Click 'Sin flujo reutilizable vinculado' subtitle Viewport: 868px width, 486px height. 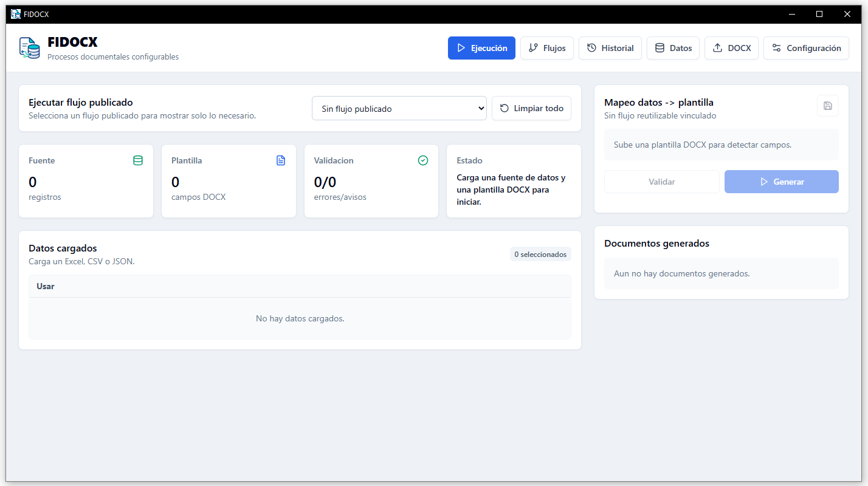[x=660, y=115]
